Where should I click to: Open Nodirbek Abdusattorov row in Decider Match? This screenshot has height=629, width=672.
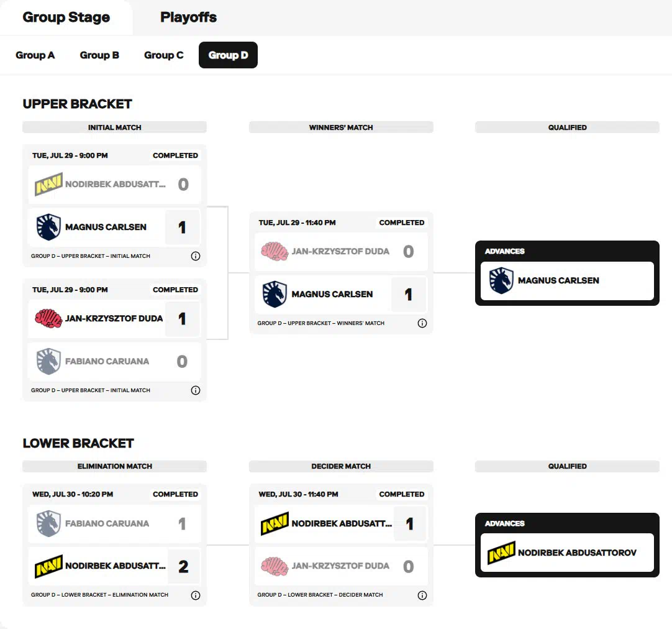click(341, 523)
